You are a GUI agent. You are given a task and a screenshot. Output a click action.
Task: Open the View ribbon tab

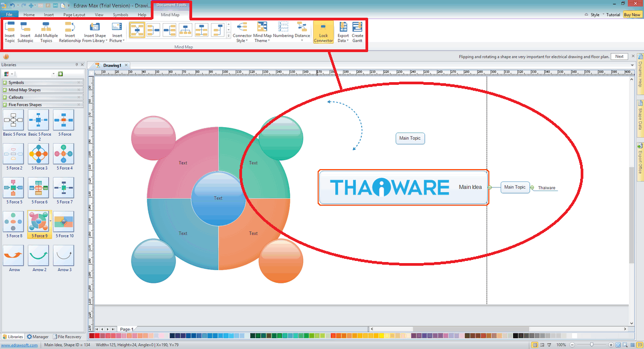coord(99,14)
